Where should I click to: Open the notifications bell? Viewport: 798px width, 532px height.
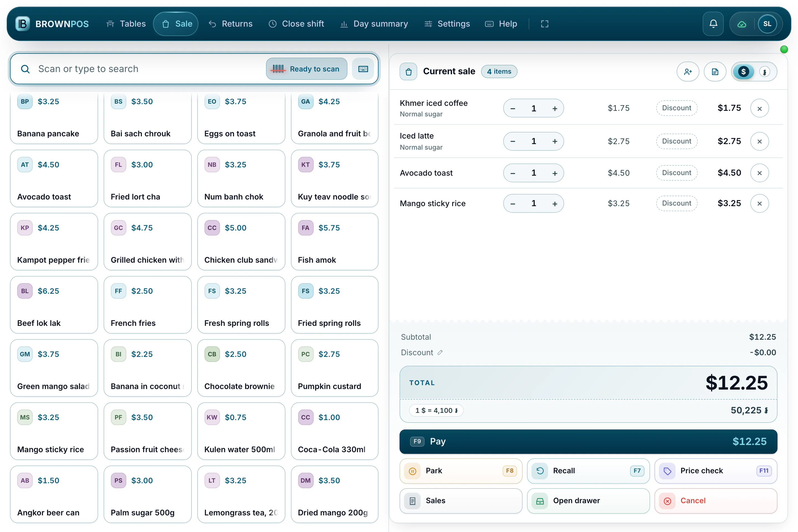click(x=713, y=24)
